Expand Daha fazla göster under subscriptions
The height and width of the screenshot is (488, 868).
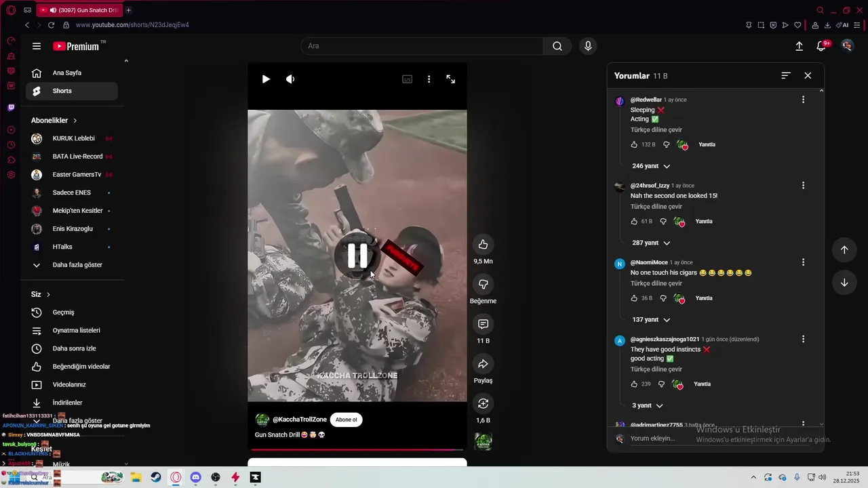(72, 265)
